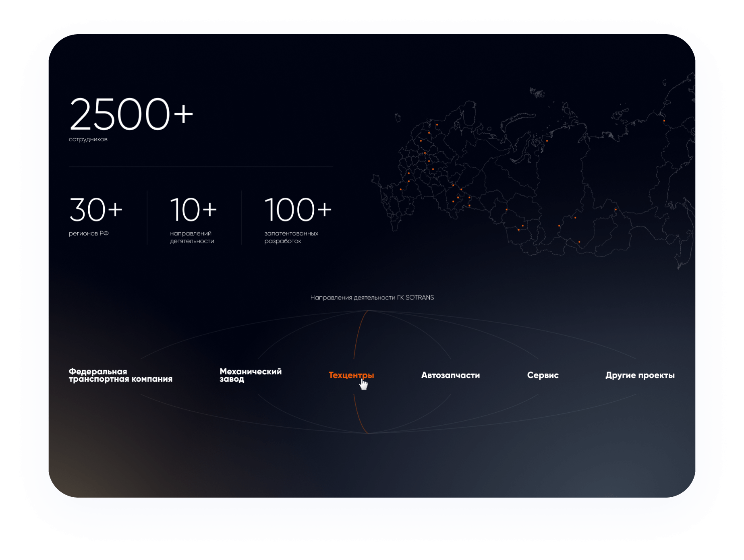Open Другие проекты
The image size is (744, 560).
pyautogui.click(x=640, y=375)
